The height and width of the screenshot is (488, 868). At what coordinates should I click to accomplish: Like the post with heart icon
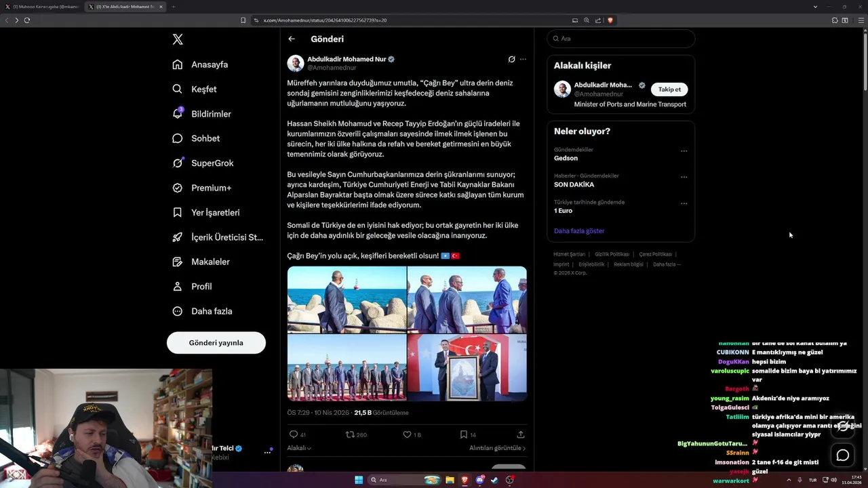pos(407,434)
